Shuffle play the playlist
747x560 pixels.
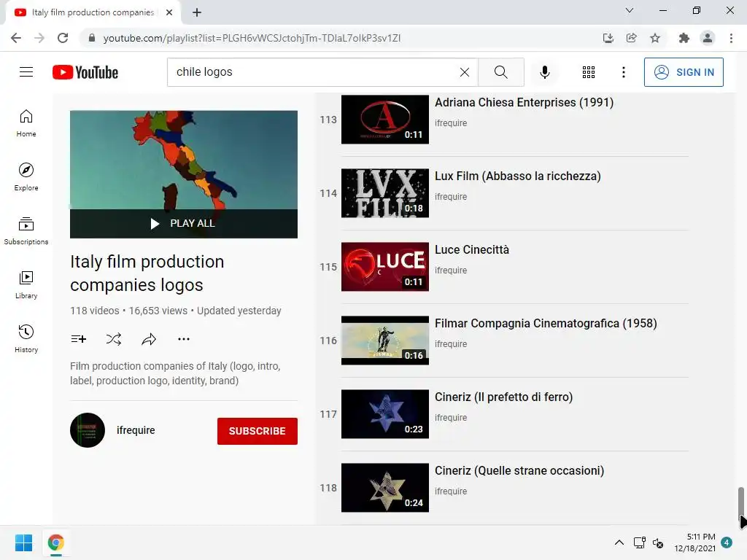pos(113,339)
